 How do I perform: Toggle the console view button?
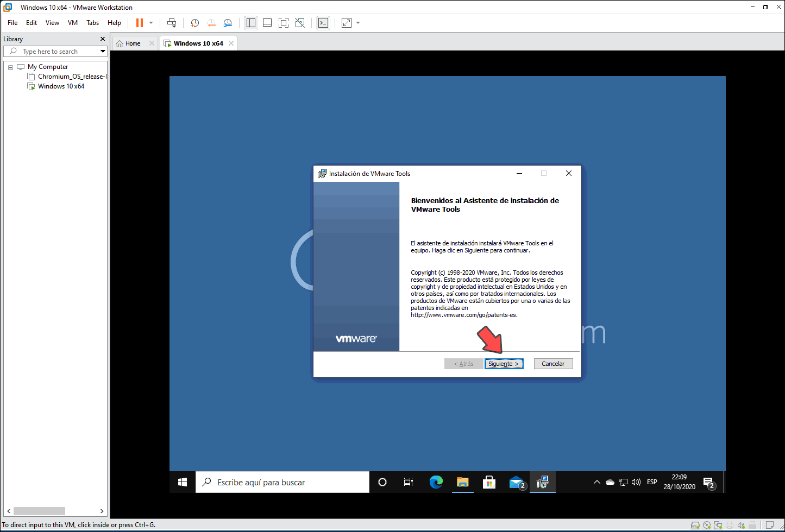[x=323, y=23]
